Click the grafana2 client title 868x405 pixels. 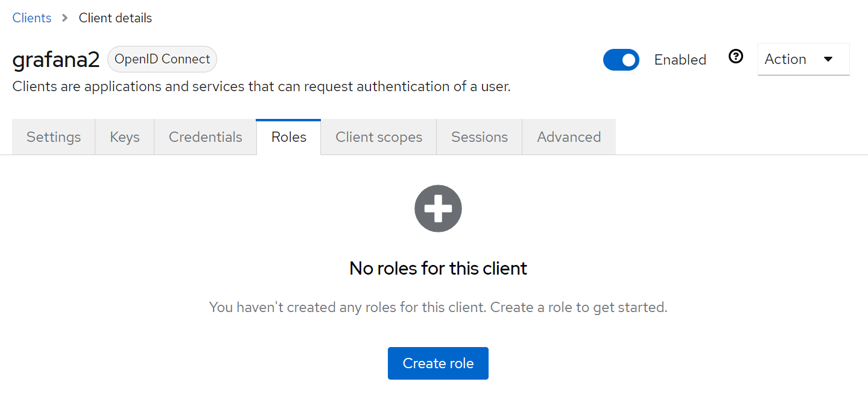[56, 60]
